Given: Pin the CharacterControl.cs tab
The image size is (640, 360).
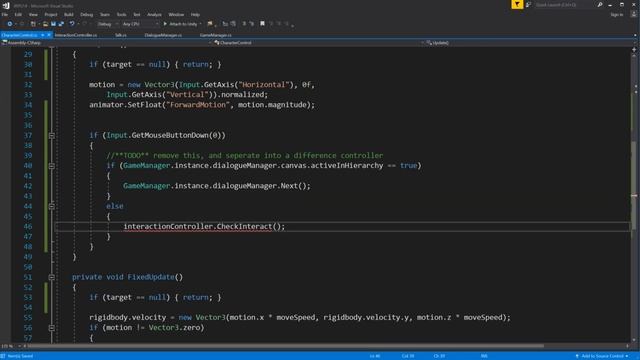Looking at the screenshot, I should coord(42,35).
